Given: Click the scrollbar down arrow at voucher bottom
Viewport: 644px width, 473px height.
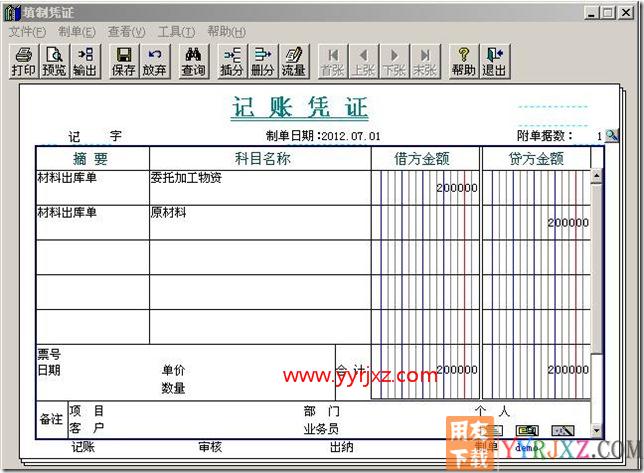Looking at the screenshot, I should pos(597,430).
